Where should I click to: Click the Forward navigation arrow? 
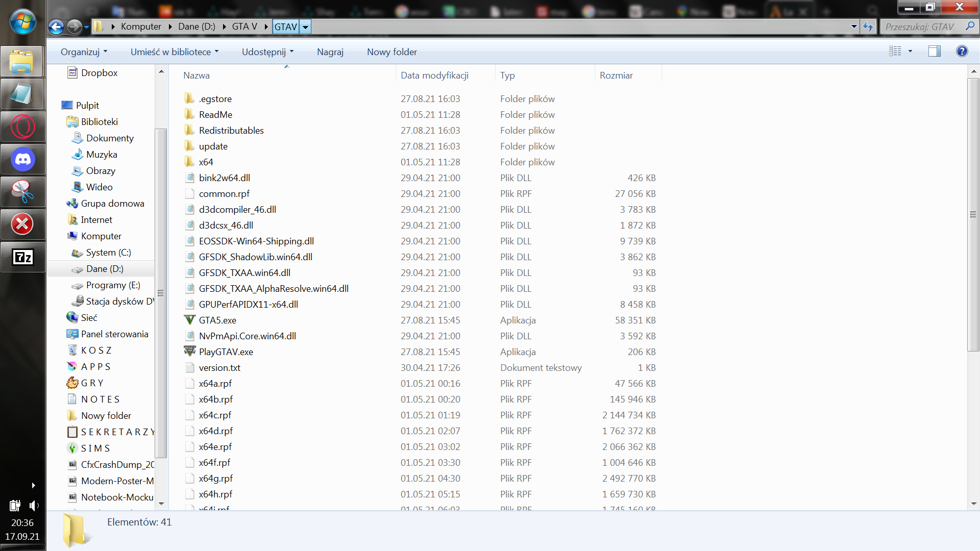point(75,27)
